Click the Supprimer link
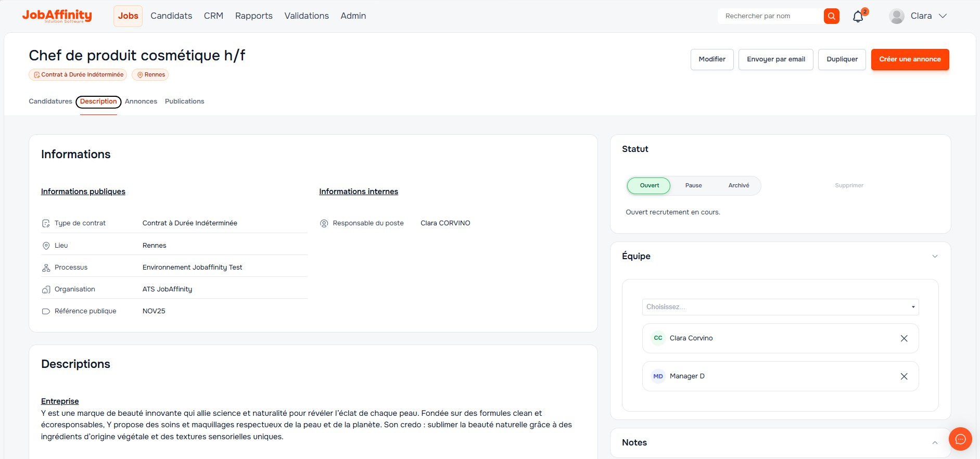Screen dimensions: 980x459 (x=849, y=186)
